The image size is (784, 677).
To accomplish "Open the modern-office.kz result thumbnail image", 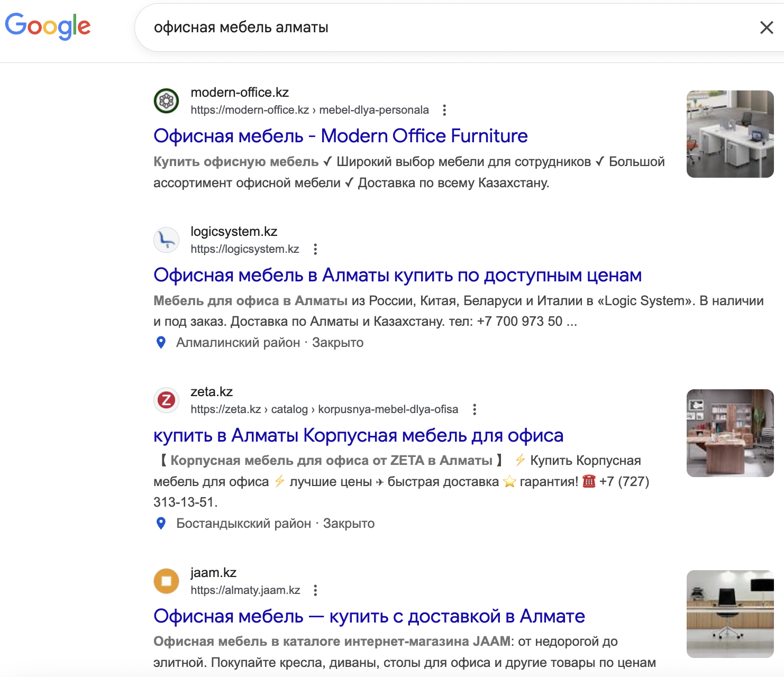I will [730, 134].
